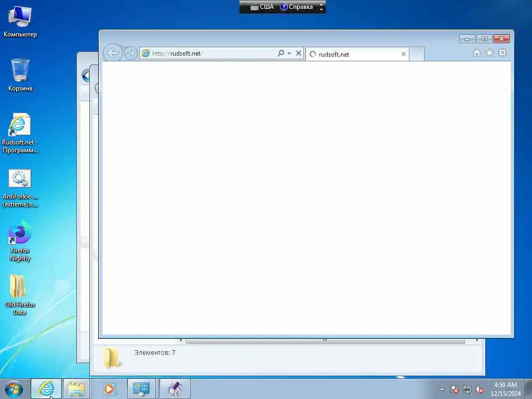Go to the Internet Explorer home page

[x=477, y=53]
